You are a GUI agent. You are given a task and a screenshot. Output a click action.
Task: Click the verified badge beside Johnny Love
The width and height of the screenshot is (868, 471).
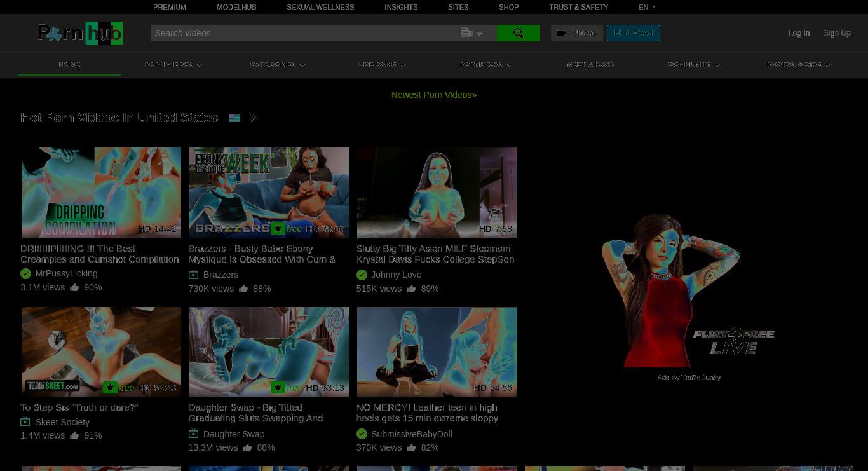click(362, 275)
